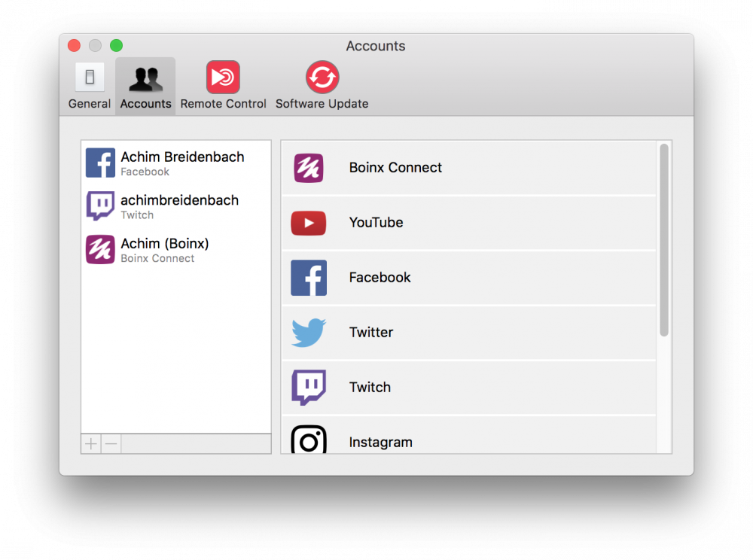Click the YouTube service icon

[308, 223]
